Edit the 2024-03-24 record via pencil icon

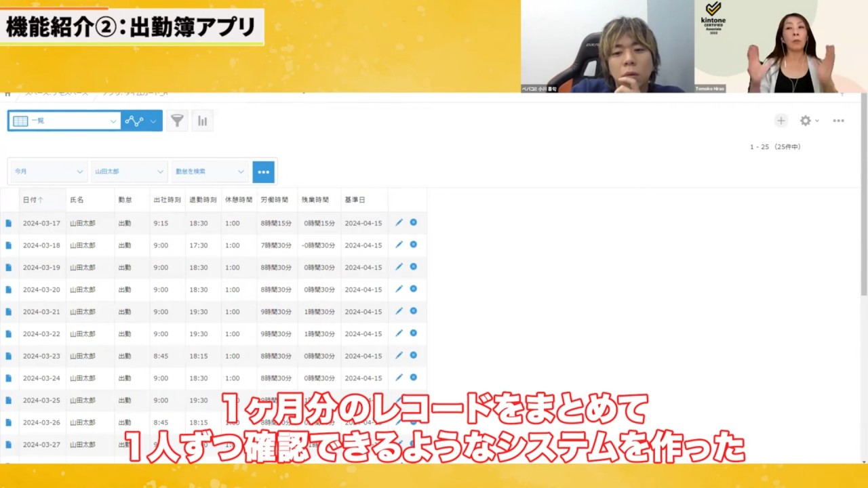click(x=399, y=378)
